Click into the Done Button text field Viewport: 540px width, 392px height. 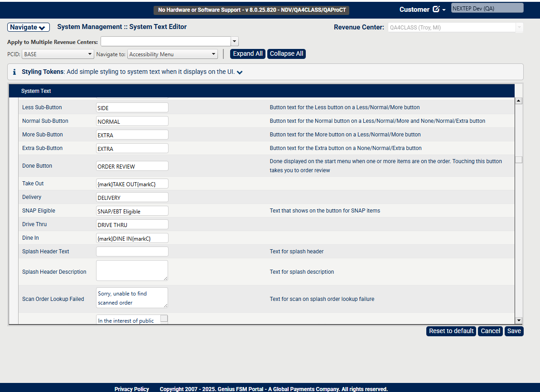pyautogui.click(x=132, y=166)
